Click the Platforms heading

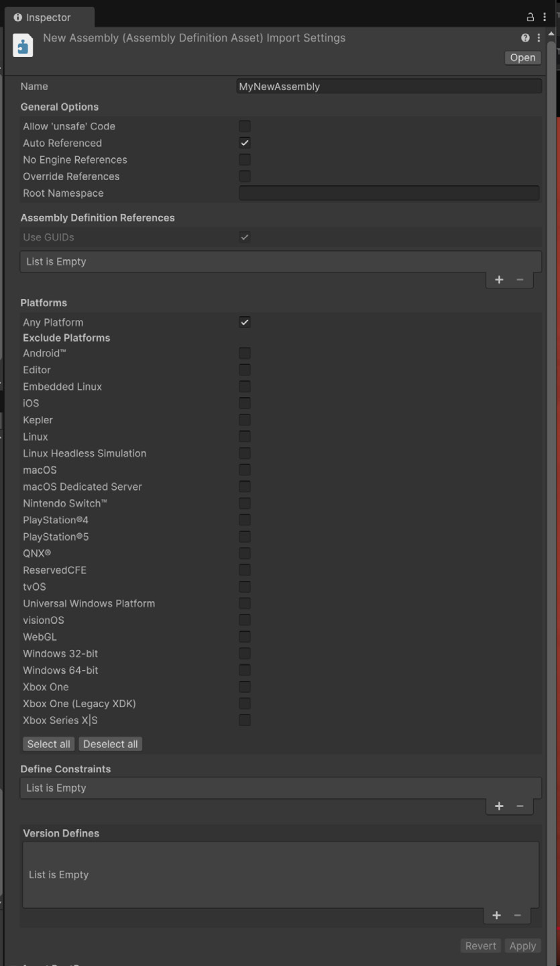tap(44, 303)
